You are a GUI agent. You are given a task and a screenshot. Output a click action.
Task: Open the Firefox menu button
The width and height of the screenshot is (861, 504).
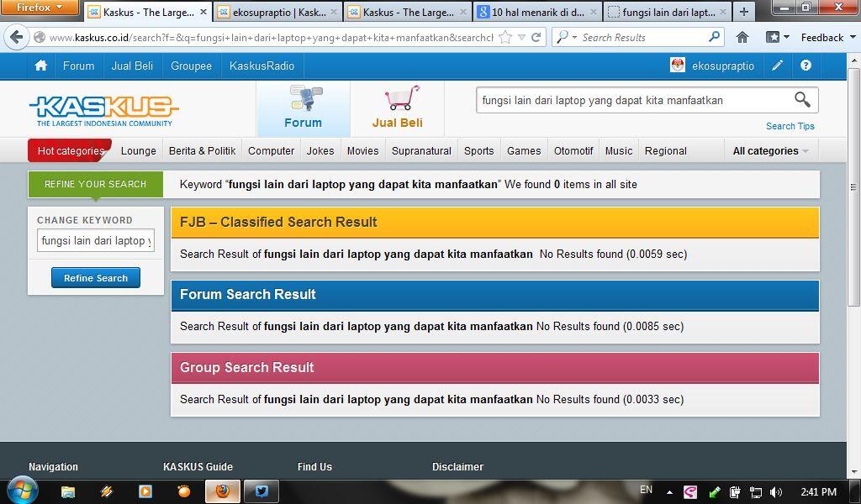[x=39, y=7]
